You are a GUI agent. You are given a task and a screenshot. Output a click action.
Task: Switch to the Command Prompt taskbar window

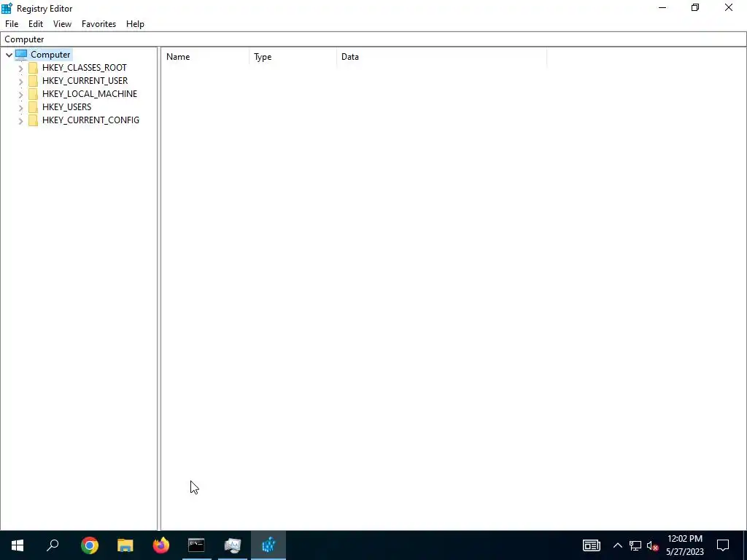coord(196,545)
